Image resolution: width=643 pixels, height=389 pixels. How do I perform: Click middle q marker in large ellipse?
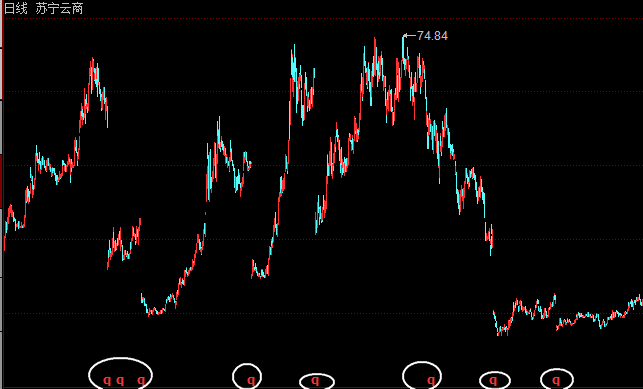120,380
